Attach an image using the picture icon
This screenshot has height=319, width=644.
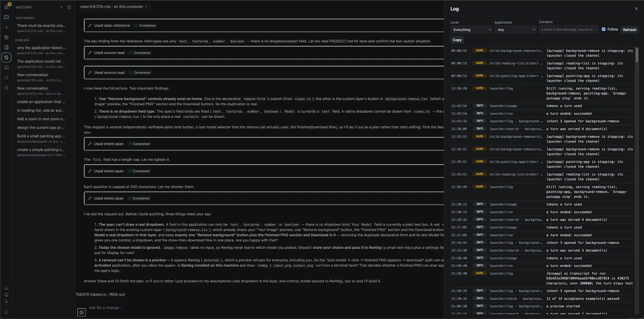pos(81,312)
